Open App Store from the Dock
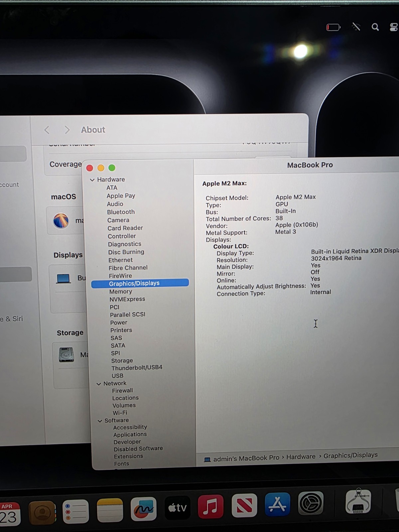 pyautogui.click(x=277, y=504)
